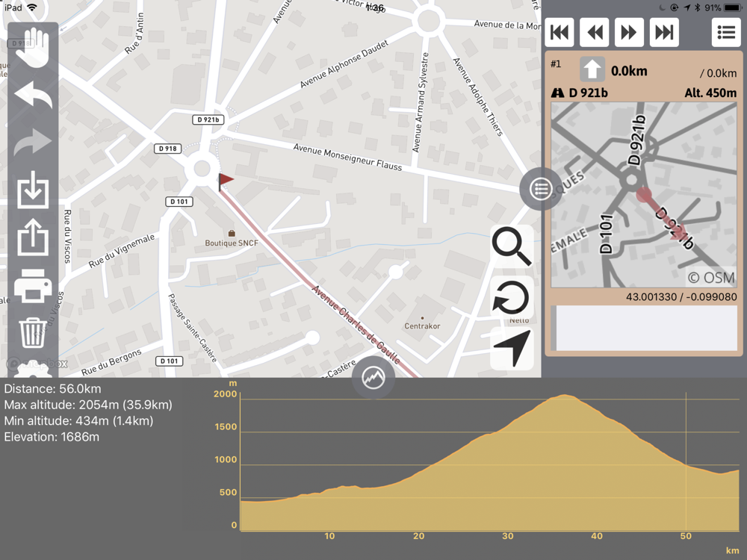Tap Min altitude: 434m (1.4km) line

[x=78, y=421]
